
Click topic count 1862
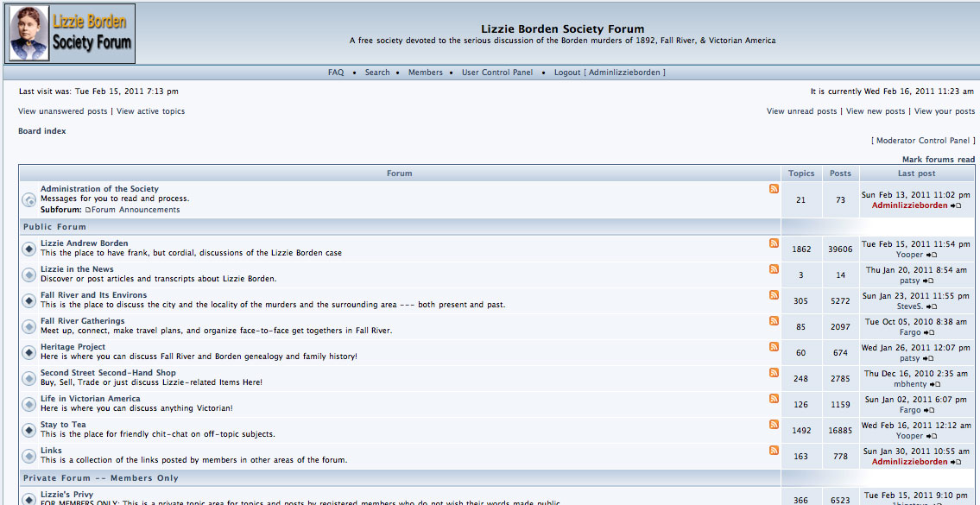[x=801, y=249]
